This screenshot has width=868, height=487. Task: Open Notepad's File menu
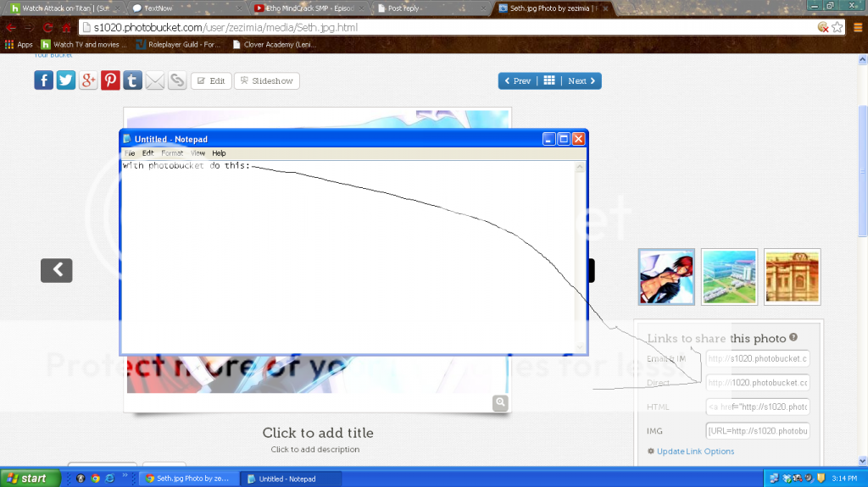point(130,153)
